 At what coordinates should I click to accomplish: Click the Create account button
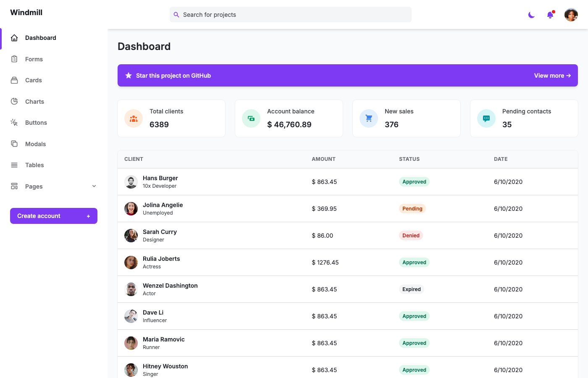[53, 216]
